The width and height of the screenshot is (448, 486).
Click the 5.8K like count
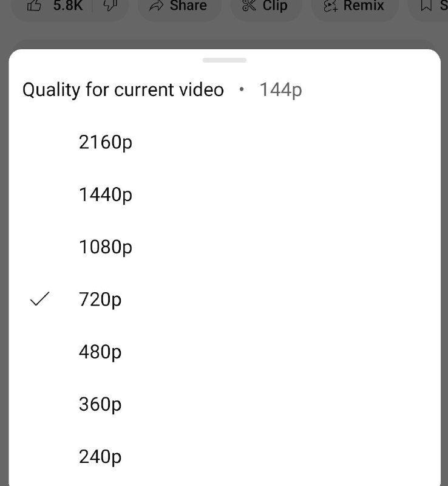[67, 5]
